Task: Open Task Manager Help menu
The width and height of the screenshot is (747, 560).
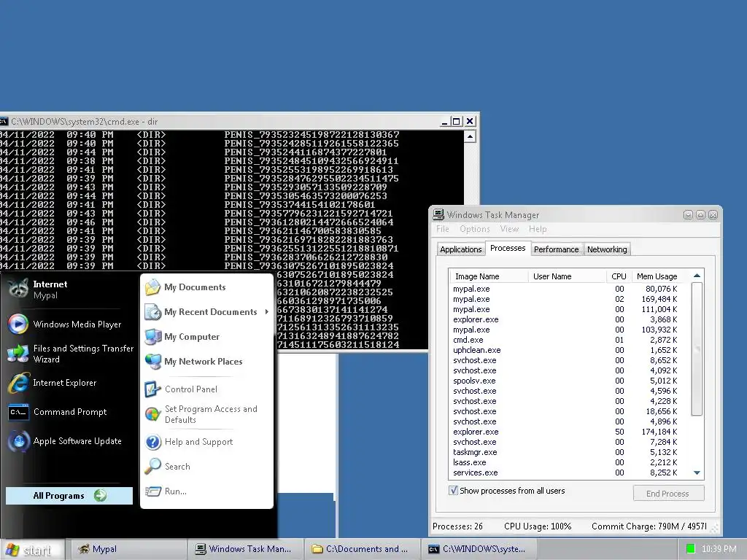Action: click(x=538, y=229)
